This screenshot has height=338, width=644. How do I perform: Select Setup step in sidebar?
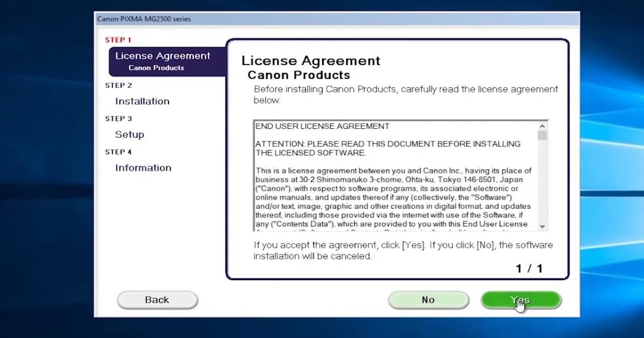point(129,135)
